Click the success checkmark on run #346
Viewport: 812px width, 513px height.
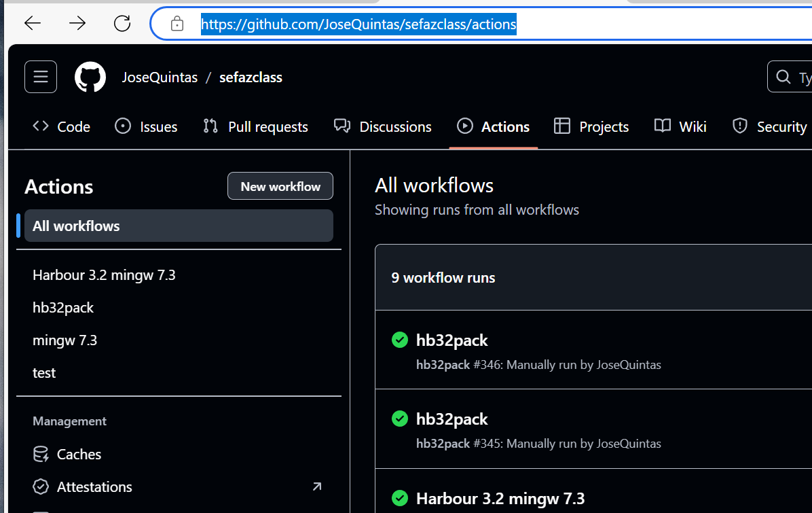click(400, 340)
